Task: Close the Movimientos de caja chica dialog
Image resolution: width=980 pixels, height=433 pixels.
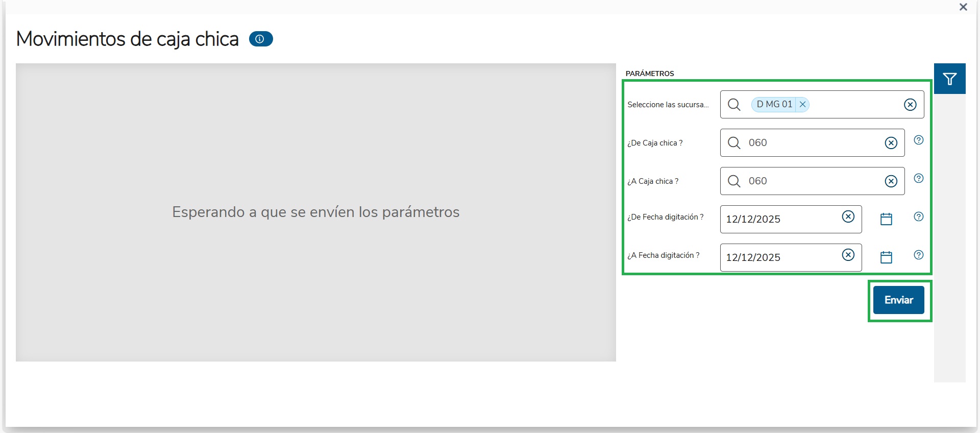Action: coord(963,7)
